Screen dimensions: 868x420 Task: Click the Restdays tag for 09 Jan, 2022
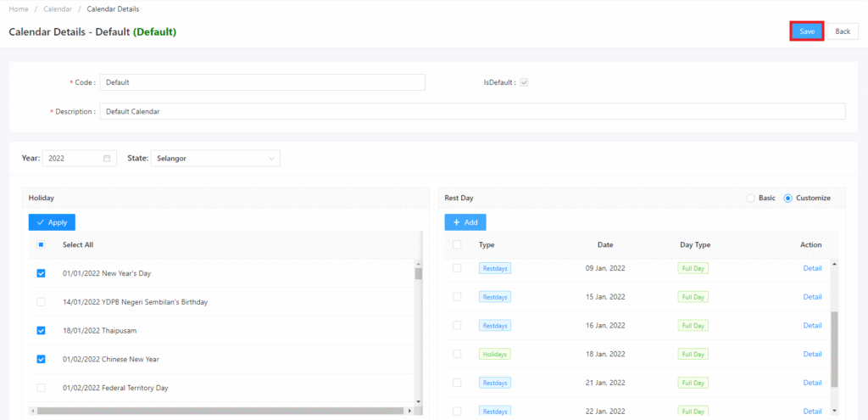click(494, 268)
